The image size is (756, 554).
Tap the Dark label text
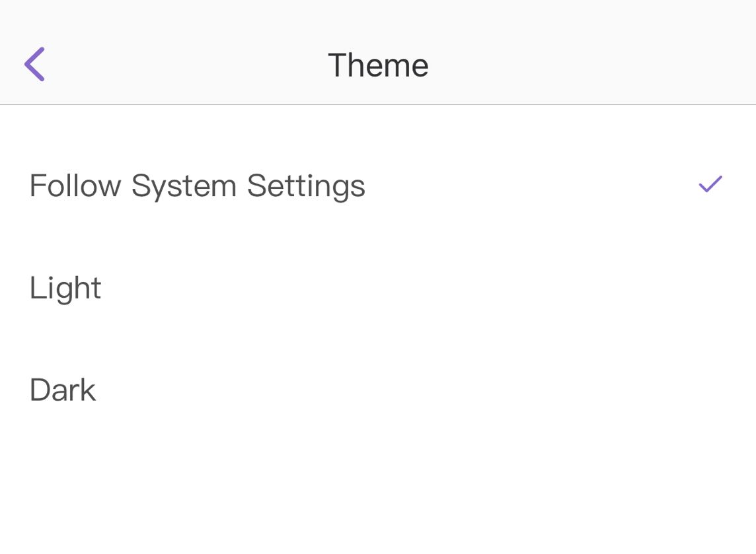(x=63, y=390)
